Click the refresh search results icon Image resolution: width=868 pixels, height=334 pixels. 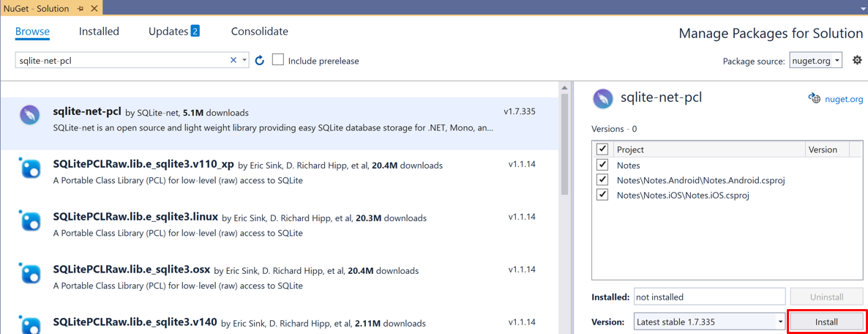tap(260, 60)
